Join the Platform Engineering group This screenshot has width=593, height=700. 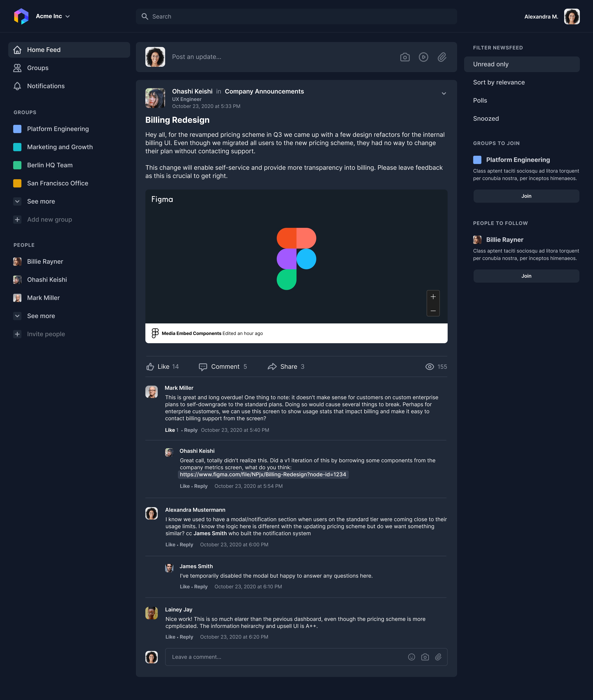[x=526, y=196]
